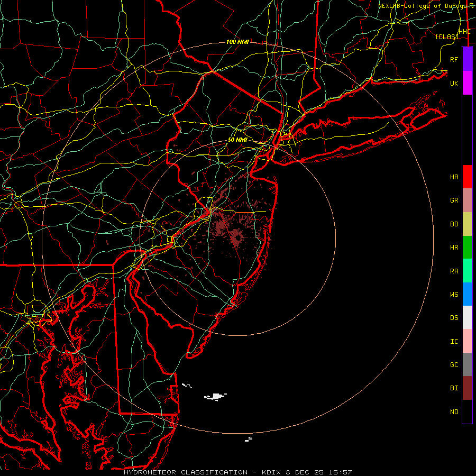This screenshot has width=476, height=476.
Task: Click the large white dry snow echo offshore
Action: point(216,397)
